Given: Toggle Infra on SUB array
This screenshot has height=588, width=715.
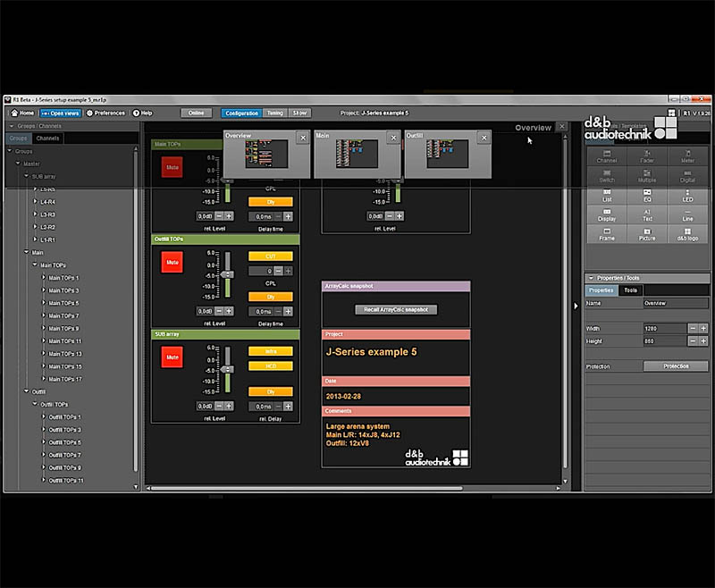Looking at the screenshot, I should (x=271, y=351).
